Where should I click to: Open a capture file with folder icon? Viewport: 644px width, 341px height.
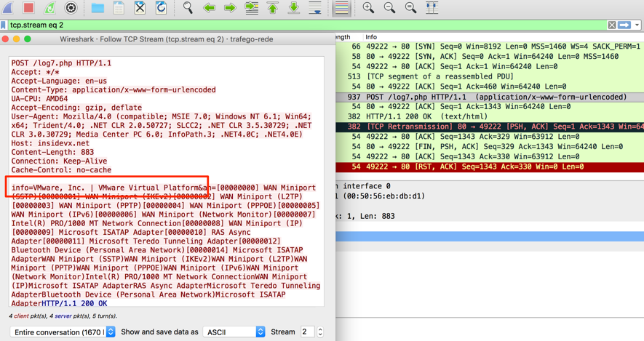click(x=98, y=7)
